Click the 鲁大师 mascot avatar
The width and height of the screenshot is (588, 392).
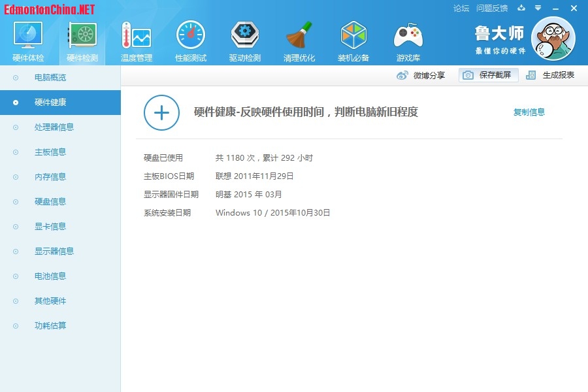pos(553,39)
